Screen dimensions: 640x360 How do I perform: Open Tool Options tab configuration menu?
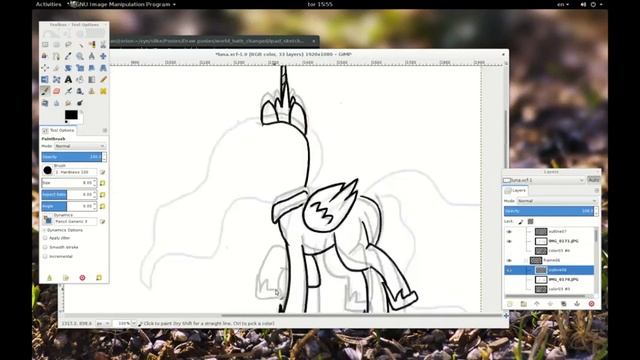click(105, 131)
